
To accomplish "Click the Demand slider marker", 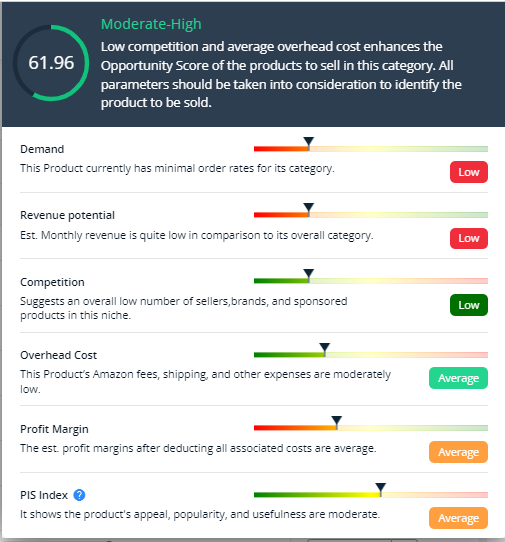I will coord(309,142).
